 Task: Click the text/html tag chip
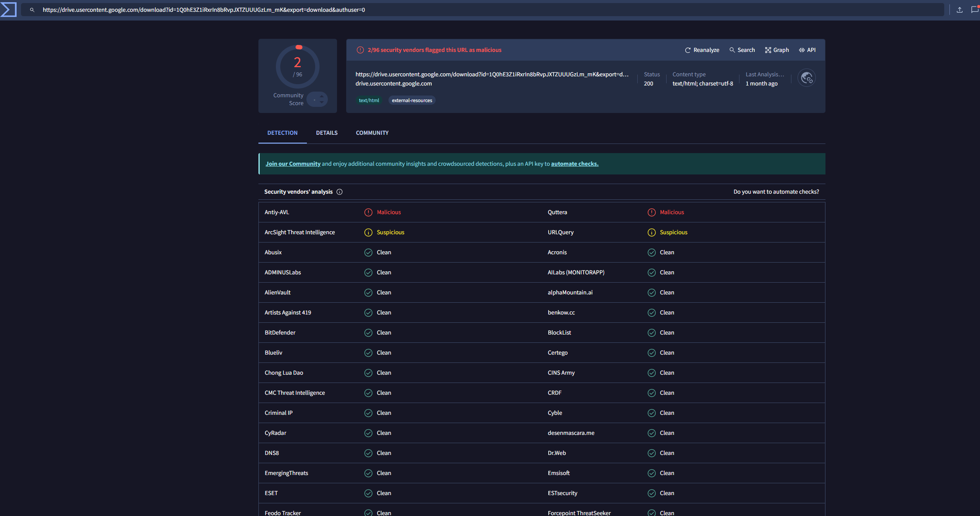[x=369, y=100]
